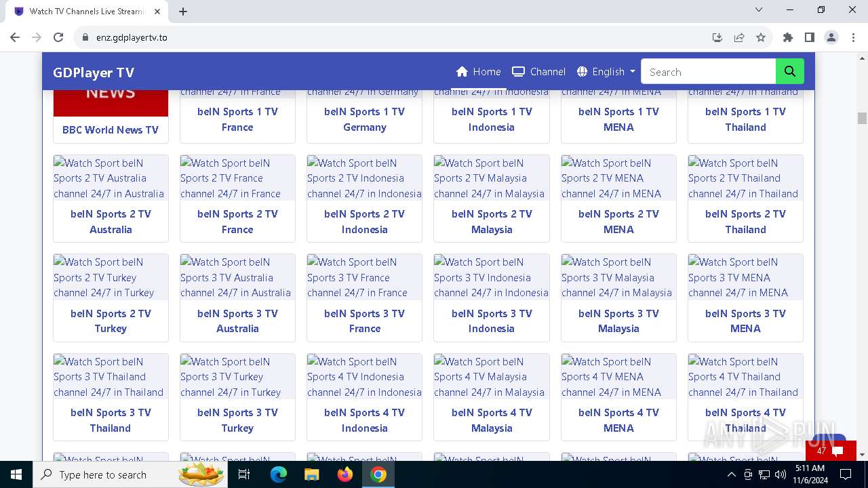Image resolution: width=868 pixels, height=488 pixels.
Task: Open Task View on the taskbar
Action: 244,474
